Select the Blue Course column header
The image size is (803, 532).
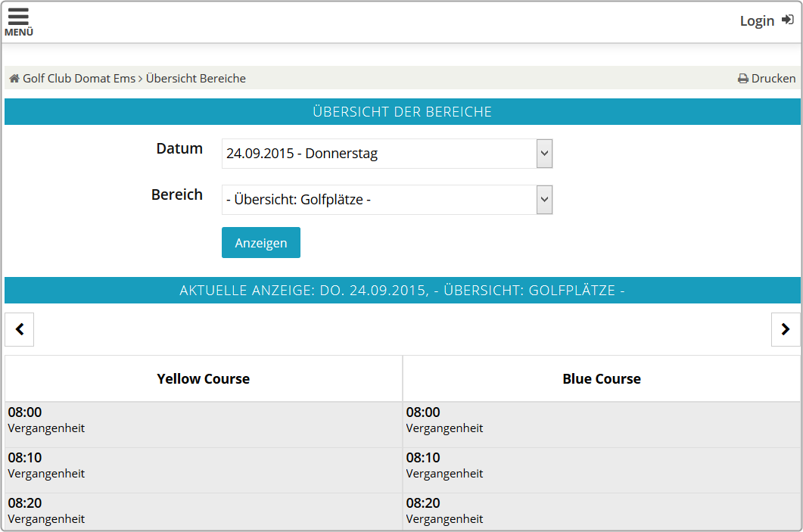click(x=602, y=379)
